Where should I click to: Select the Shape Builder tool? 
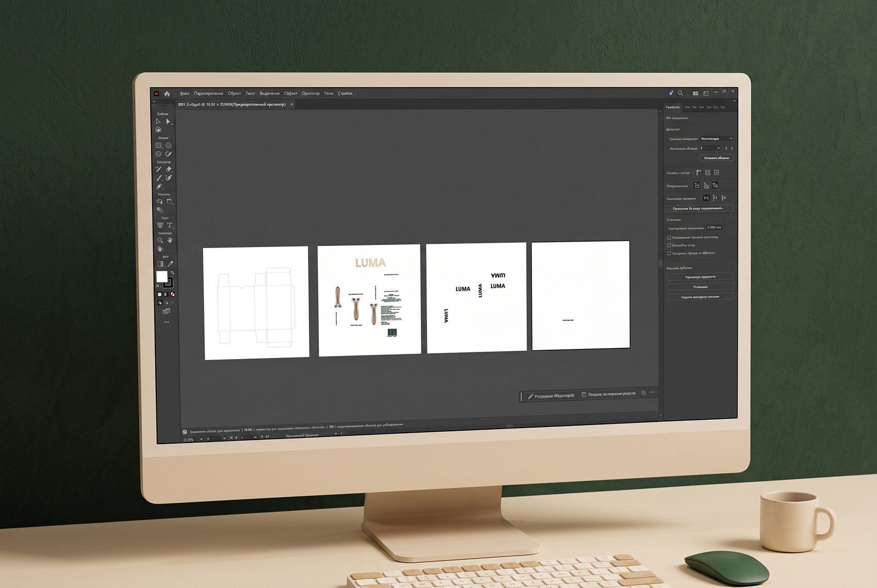(x=159, y=202)
